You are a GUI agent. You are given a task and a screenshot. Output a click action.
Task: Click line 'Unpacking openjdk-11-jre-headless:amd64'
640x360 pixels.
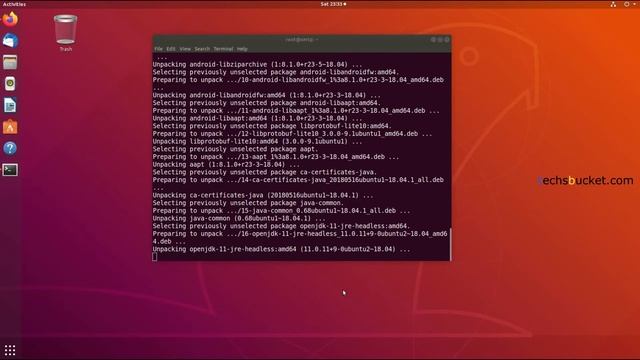281,249
